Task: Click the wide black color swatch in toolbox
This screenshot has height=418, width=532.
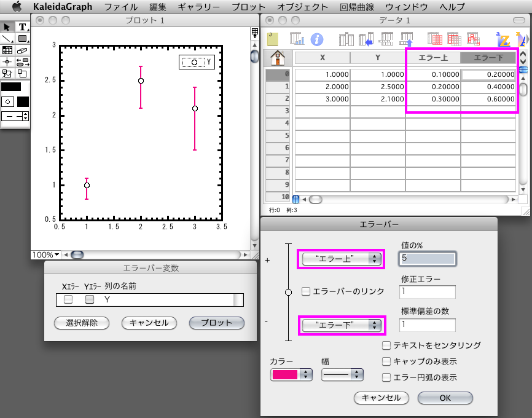Action: click(x=11, y=87)
